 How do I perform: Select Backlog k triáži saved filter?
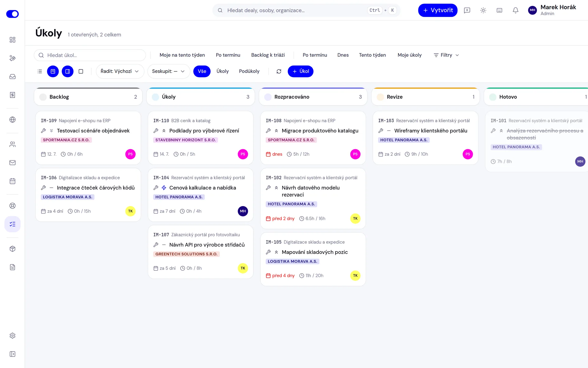pos(268,55)
